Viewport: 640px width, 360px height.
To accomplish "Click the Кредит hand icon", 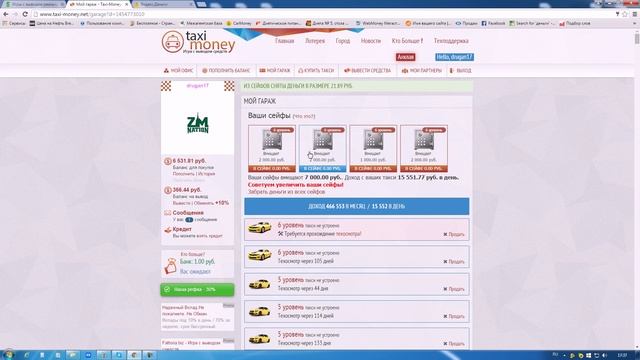I will (x=167, y=230).
